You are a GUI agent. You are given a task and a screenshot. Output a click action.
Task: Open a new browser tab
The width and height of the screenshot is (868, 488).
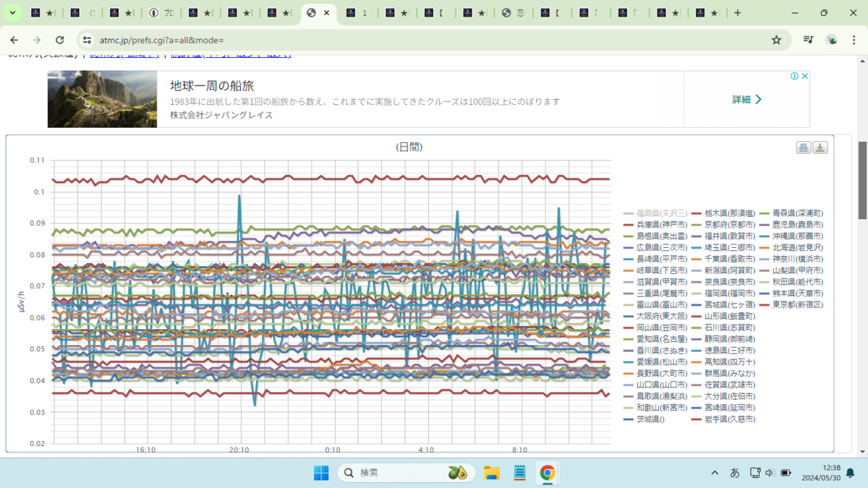[737, 13]
